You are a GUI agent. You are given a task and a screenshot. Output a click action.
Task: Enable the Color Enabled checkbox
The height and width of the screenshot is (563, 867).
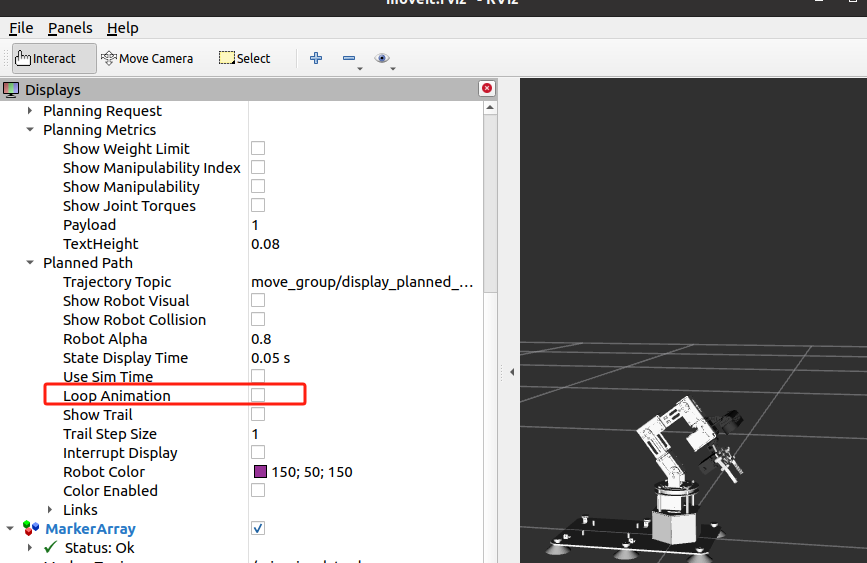(x=258, y=490)
